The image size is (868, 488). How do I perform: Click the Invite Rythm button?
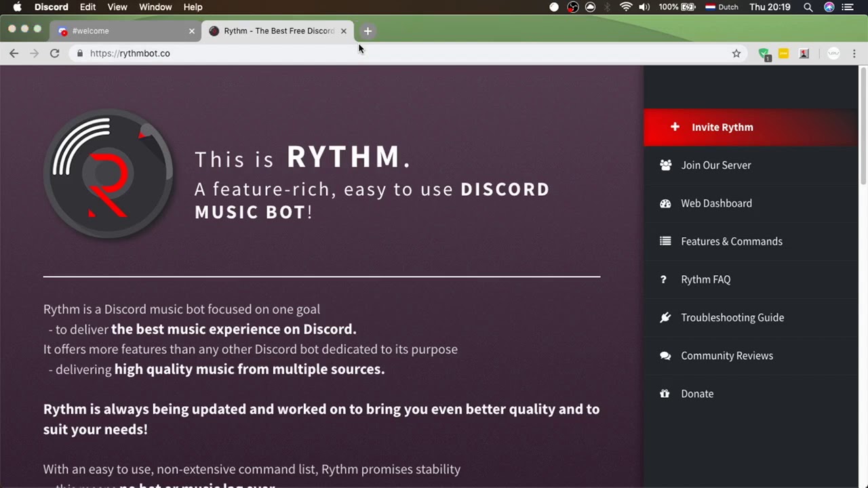(751, 127)
